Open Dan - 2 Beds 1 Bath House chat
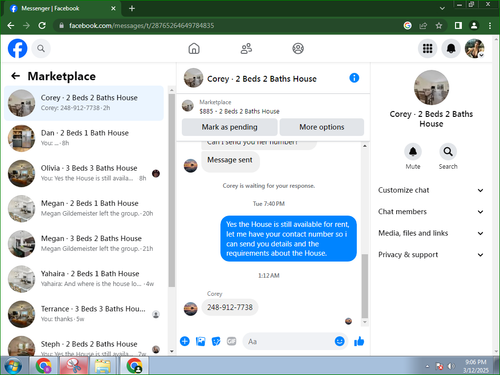 pos(84,138)
